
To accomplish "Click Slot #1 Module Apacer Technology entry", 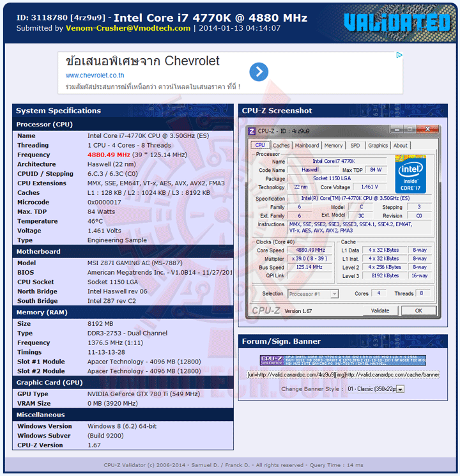I will coord(144,362).
